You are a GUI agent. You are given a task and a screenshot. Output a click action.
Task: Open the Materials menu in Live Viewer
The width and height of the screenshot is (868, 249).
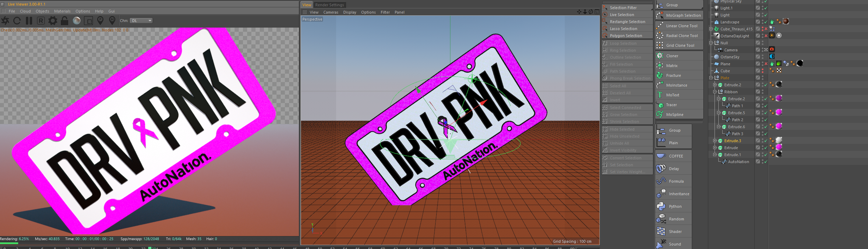point(62,11)
